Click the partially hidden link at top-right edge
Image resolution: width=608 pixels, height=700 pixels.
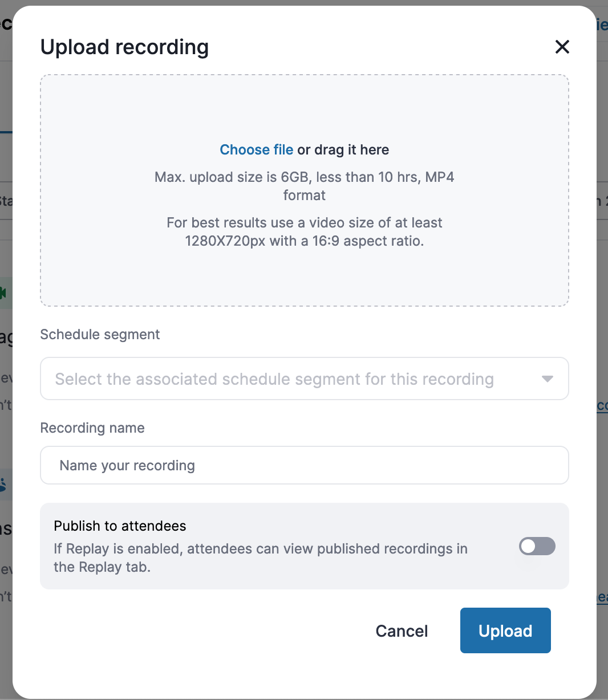pyautogui.click(x=602, y=24)
